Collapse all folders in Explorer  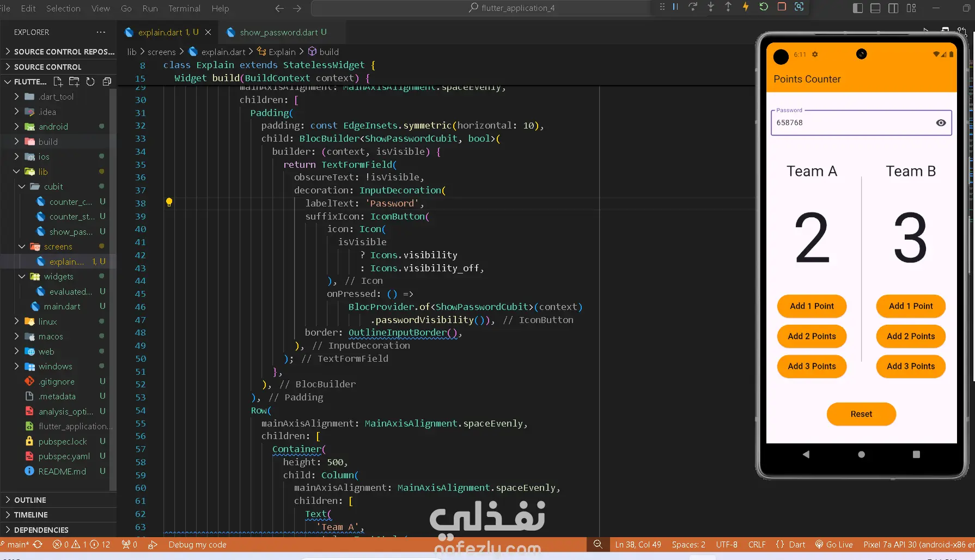coord(107,82)
